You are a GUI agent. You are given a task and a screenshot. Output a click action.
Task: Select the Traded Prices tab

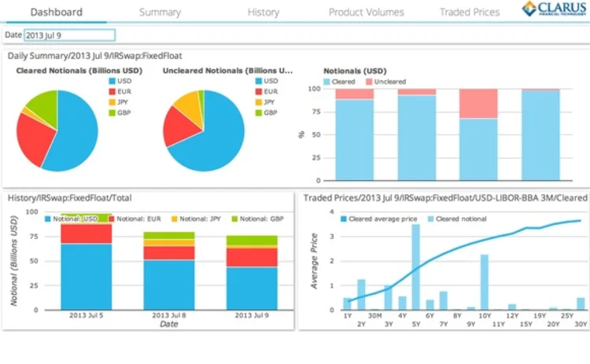point(470,13)
